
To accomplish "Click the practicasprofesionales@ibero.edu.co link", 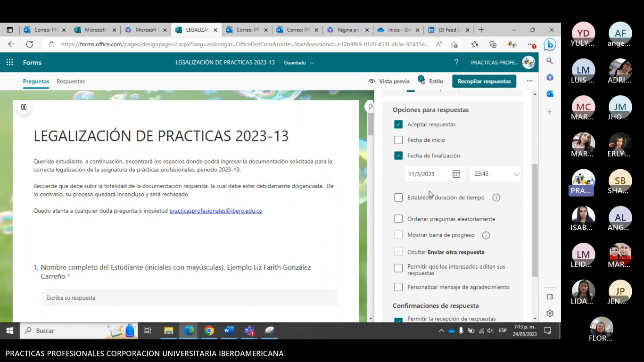I will 216,211.
